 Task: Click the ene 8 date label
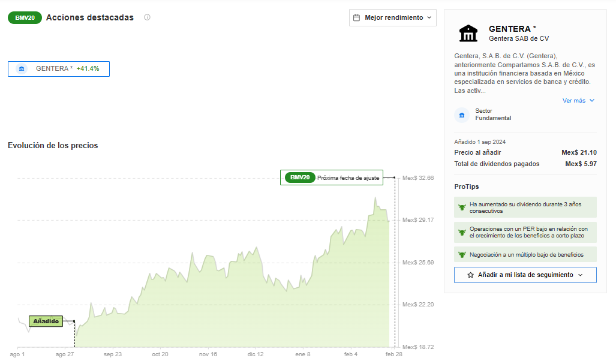pyautogui.click(x=303, y=354)
